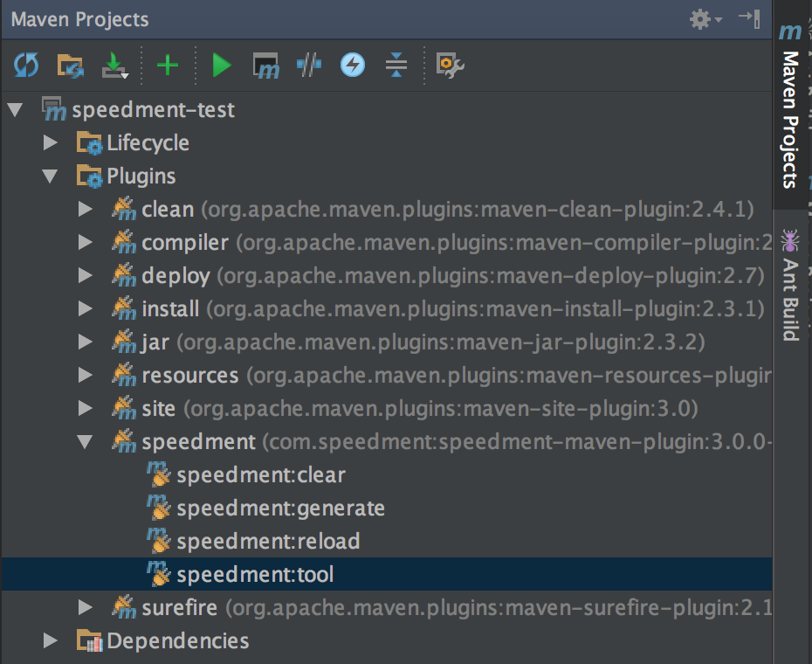This screenshot has height=664, width=812.
Task: Select the Lifecycle folder label
Action: click(x=148, y=143)
